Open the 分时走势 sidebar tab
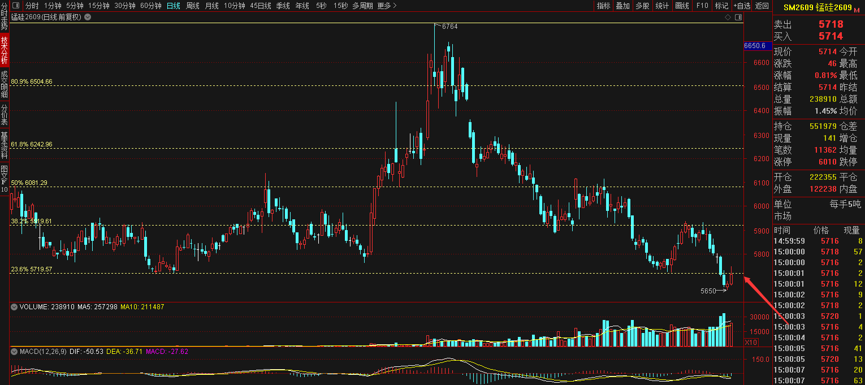This screenshot has height=385, width=865. [x=4, y=18]
